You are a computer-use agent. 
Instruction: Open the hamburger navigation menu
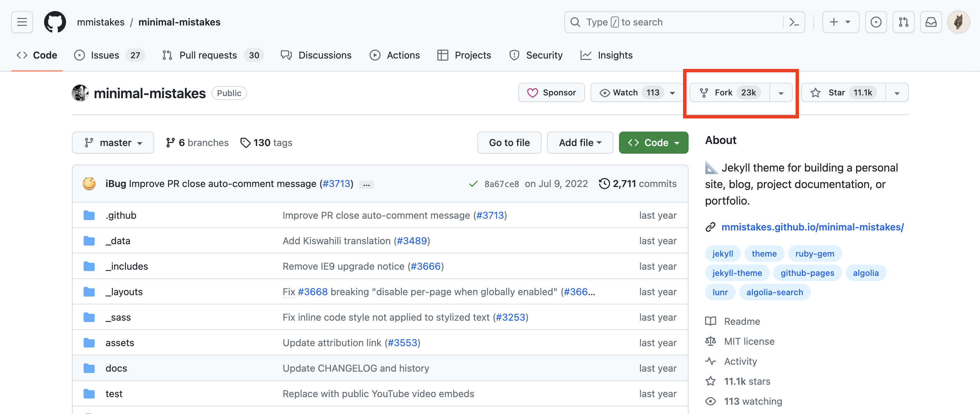click(22, 22)
